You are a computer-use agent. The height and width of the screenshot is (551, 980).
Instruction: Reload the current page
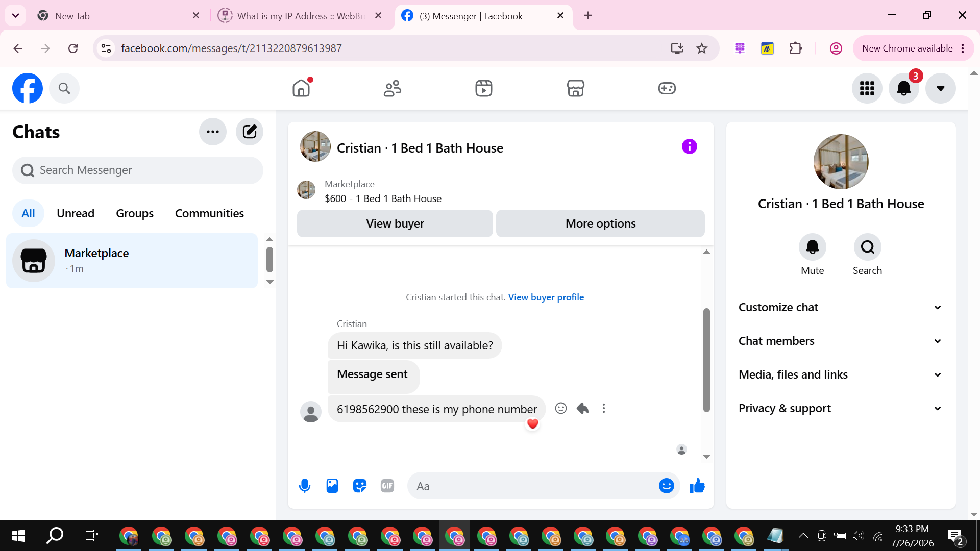(x=73, y=48)
